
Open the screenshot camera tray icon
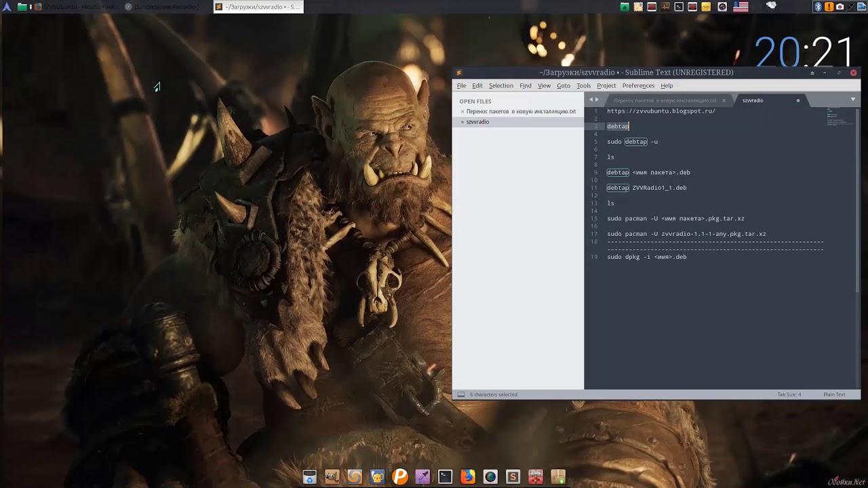(x=840, y=7)
